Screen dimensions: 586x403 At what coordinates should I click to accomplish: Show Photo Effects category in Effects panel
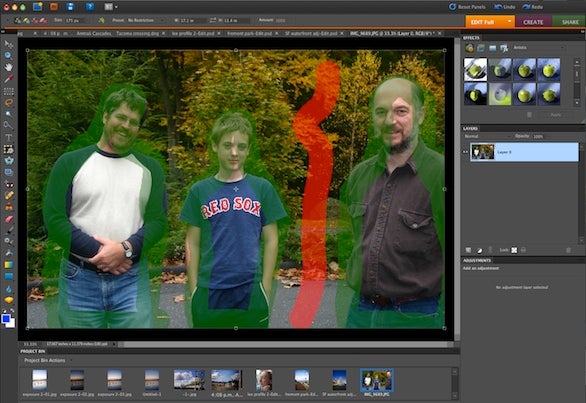pos(493,48)
